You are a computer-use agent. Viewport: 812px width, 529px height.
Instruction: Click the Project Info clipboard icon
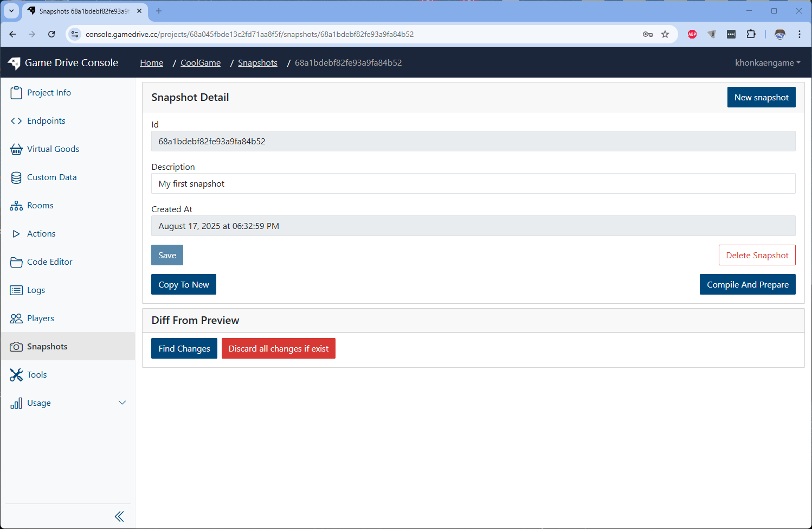[x=16, y=93]
